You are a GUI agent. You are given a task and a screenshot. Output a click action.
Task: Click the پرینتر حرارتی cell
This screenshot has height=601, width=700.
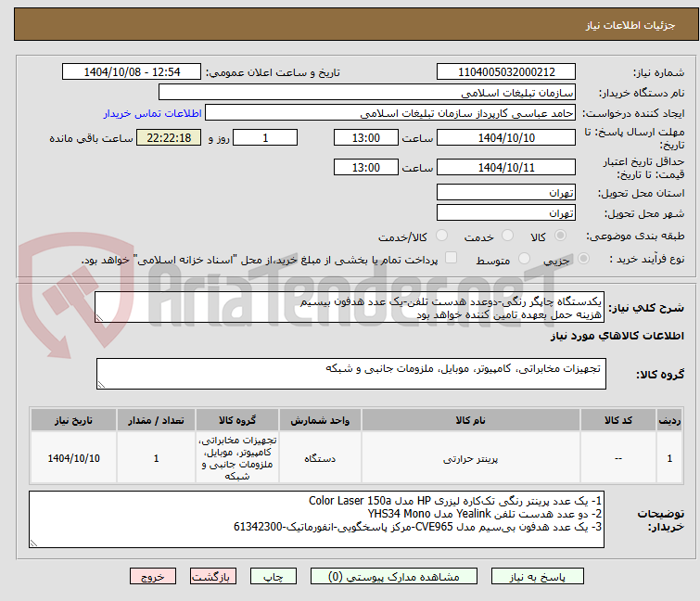pyautogui.click(x=471, y=458)
